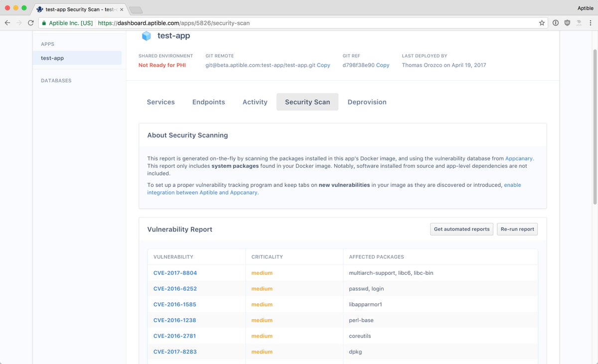Open the Databases sidebar section
The width and height of the screenshot is (598, 364).
pos(56,80)
